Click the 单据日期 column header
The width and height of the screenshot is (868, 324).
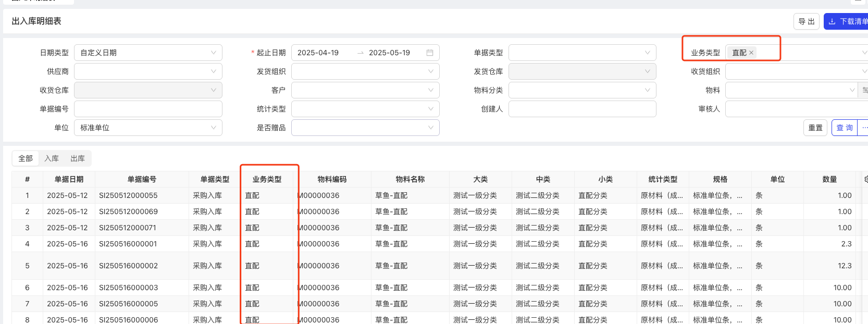[x=69, y=179]
